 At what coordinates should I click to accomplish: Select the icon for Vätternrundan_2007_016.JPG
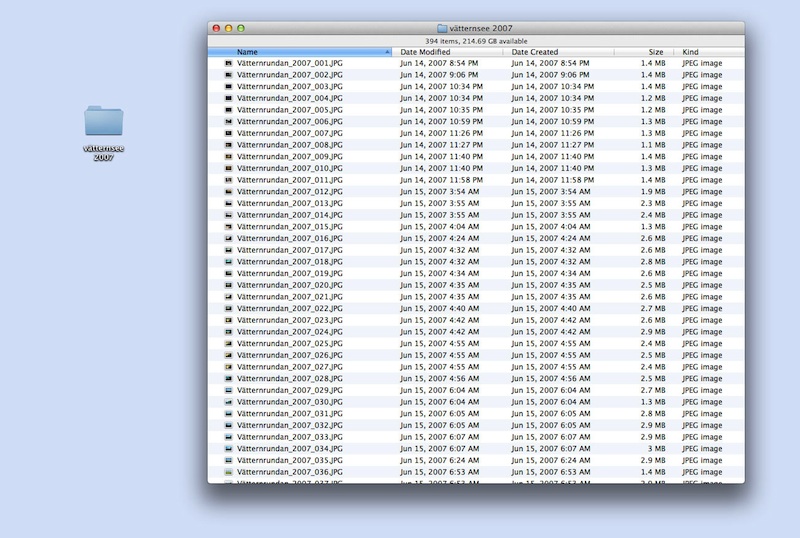point(229,239)
